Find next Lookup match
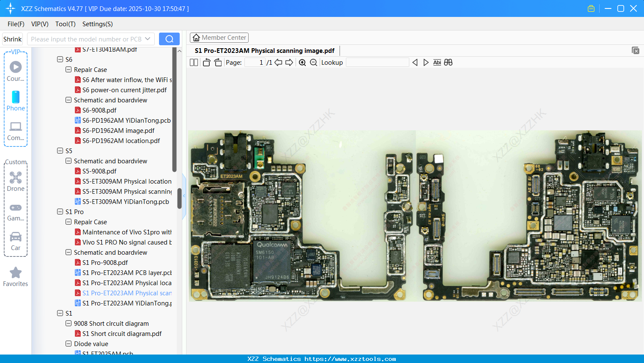Screen dimensions: 644x363 coord(426,63)
